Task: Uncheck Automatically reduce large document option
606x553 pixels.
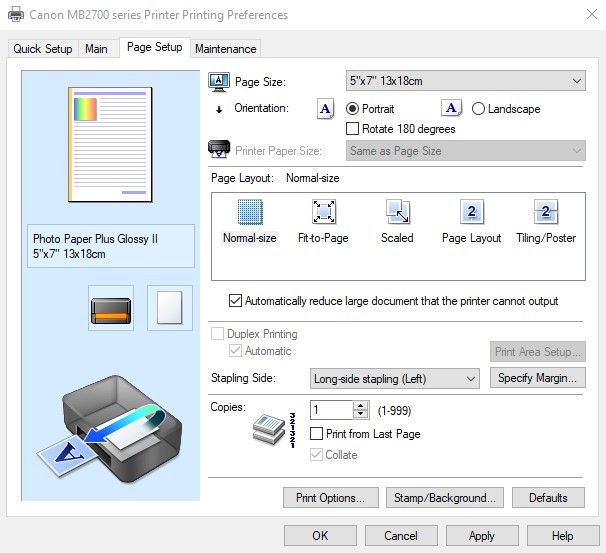Action: point(236,300)
